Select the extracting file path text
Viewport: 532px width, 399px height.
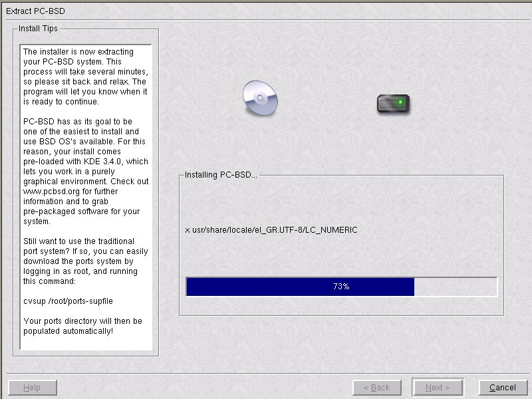click(271, 230)
